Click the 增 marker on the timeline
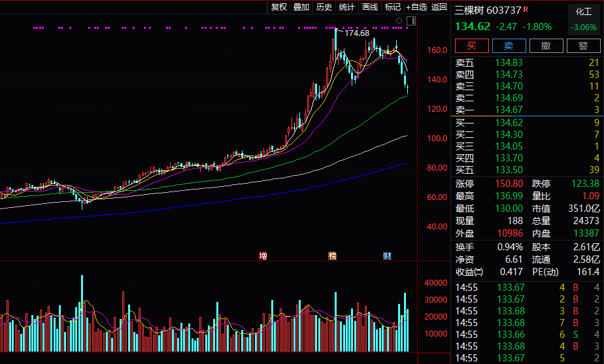Image resolution: width=604 pixels, height=364 pixels. click(263, 256)
